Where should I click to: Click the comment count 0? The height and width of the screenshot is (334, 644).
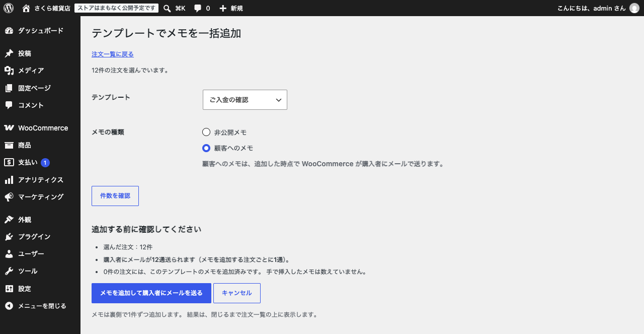coord(208,8)
